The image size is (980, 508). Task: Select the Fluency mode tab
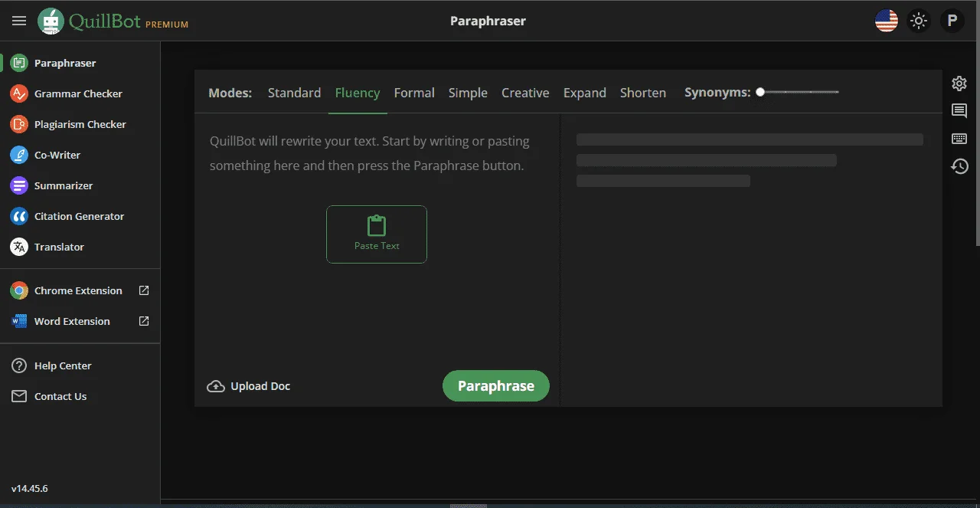(358, 93)
